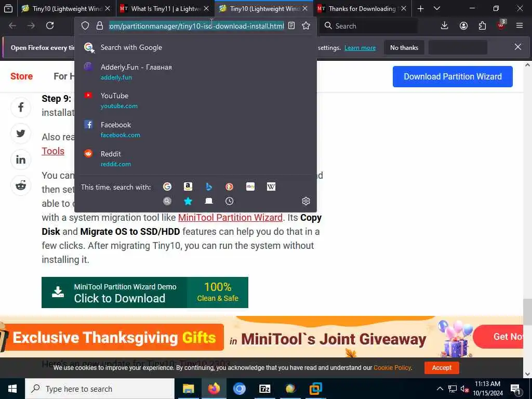Share article on Facebook sidebar icon
Image resolution: width=532 pixels, height=399 pixels.
coord(21,108)
